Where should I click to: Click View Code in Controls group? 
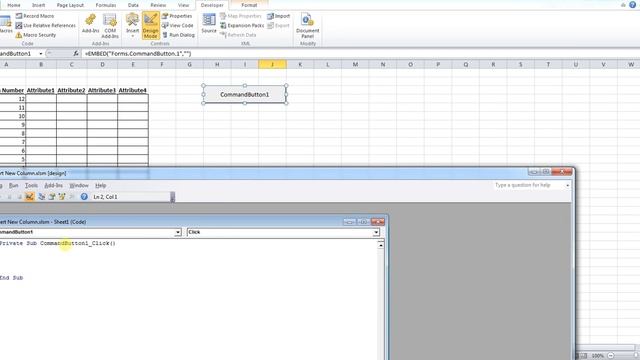click(x=178, y=25)
